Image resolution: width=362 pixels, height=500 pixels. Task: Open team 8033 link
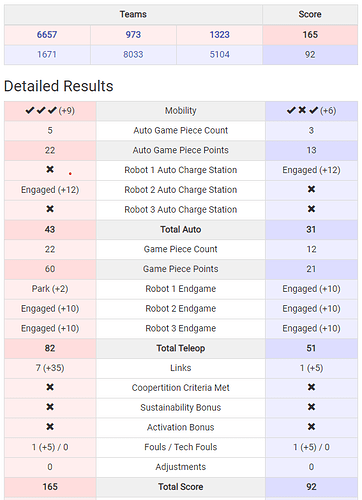pos(133,54)
